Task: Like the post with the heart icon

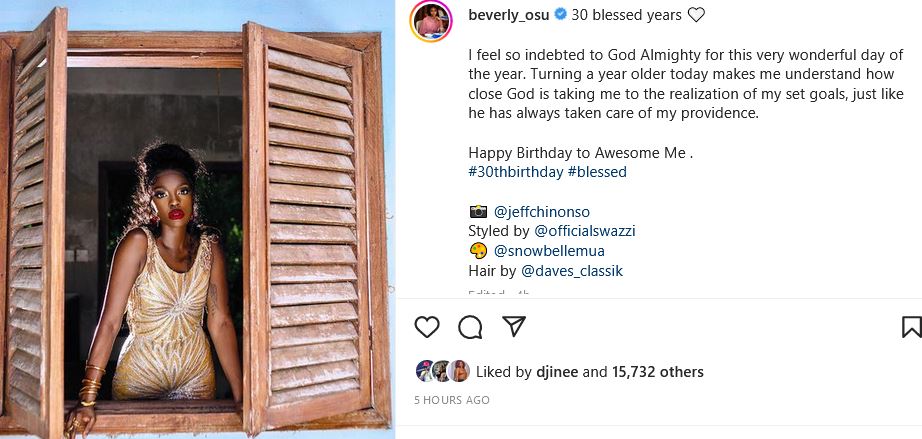Action: [x=427, y=327]
